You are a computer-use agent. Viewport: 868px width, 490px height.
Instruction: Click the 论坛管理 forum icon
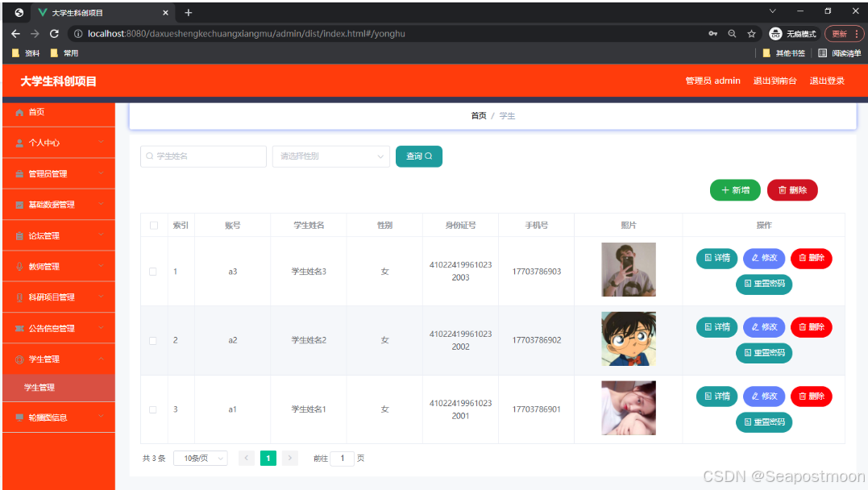coord(18,235)
